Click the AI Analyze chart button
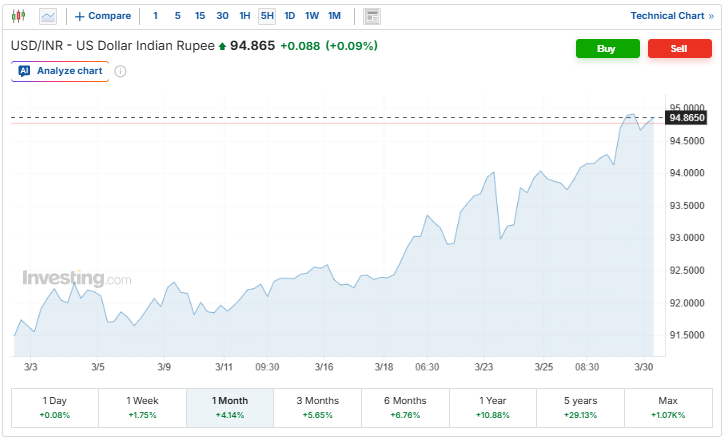 pos(60,71)
